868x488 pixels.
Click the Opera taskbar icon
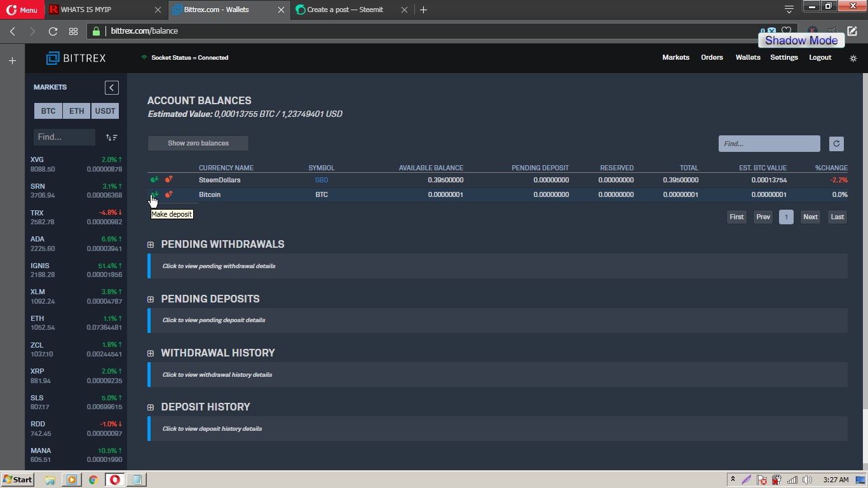coord(115,480)
